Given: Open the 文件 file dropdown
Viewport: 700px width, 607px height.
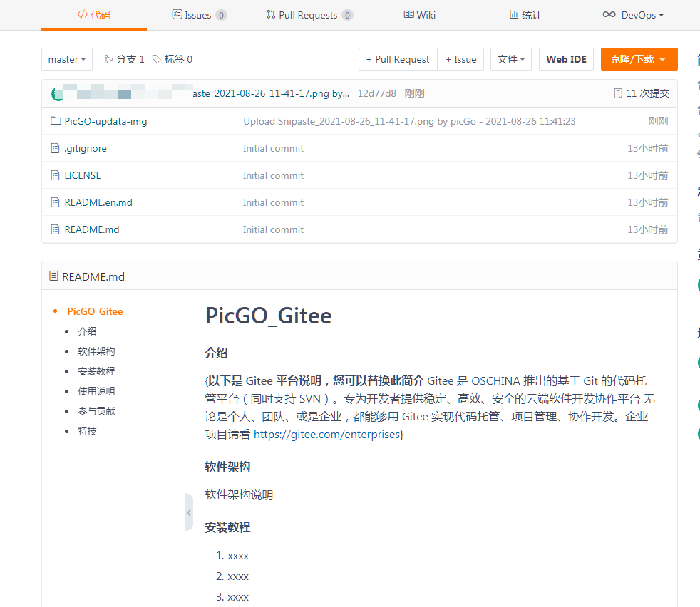Looking at the screenshot, I should point(511,59).
